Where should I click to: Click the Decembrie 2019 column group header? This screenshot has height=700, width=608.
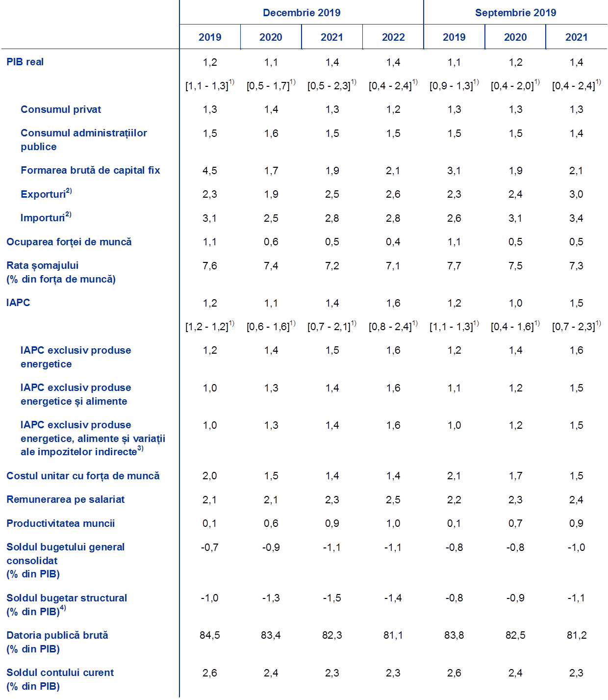pyautogui.click(x=301, y=13)
